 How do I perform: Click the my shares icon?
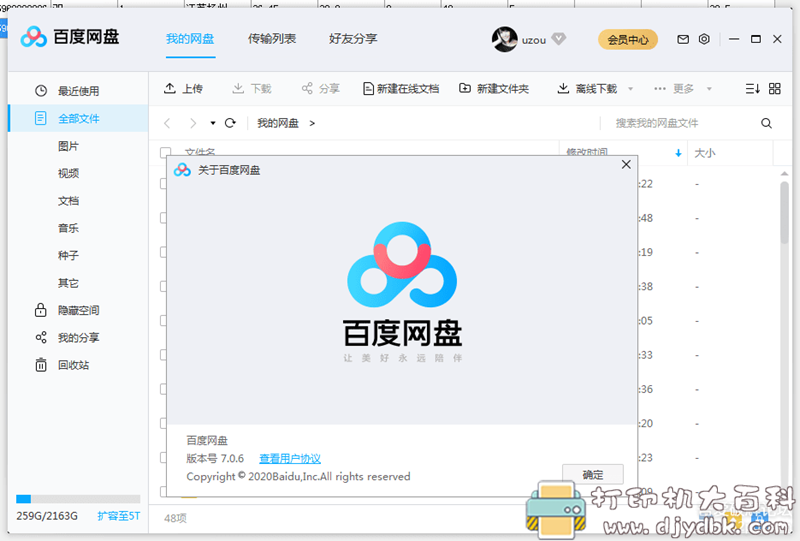click(x=41, y=337)
